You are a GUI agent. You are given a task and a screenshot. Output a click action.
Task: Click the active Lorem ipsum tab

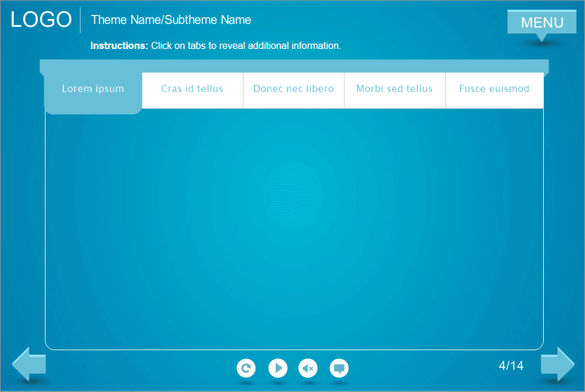tap(93, 88)
